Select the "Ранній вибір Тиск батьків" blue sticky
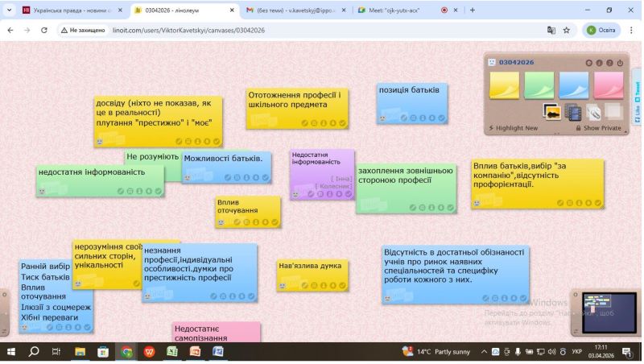The width and height of the screenshot is (644, 364). coord(56,296)
